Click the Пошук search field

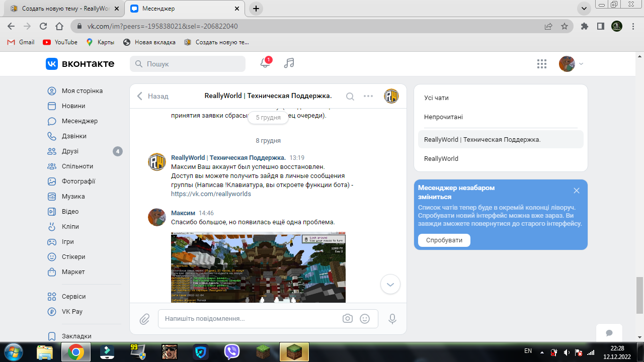tap(188, 64)
